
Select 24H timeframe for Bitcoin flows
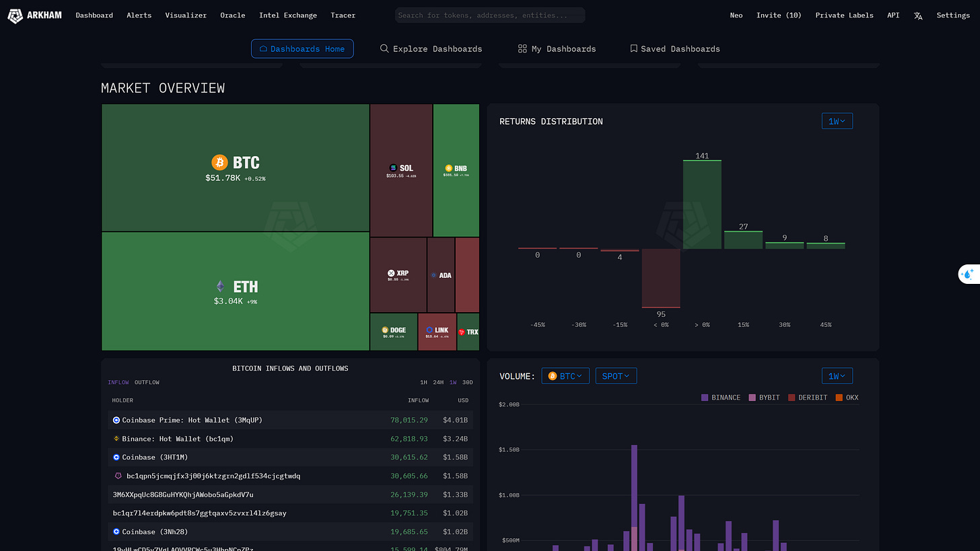click(x=438, y=382)
